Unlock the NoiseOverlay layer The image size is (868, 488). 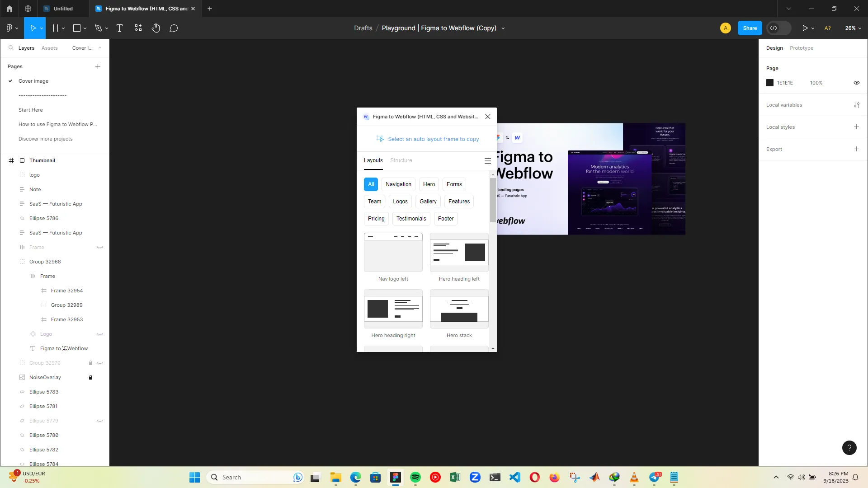(90, 377)
